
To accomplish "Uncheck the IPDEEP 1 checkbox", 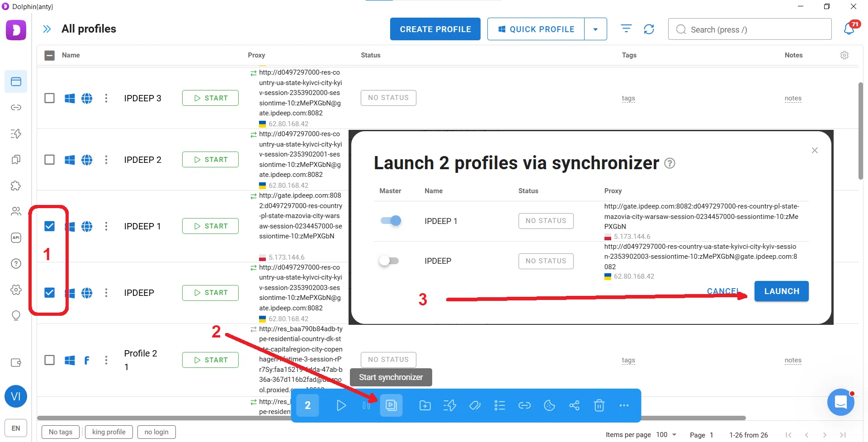I will point(50,226).
